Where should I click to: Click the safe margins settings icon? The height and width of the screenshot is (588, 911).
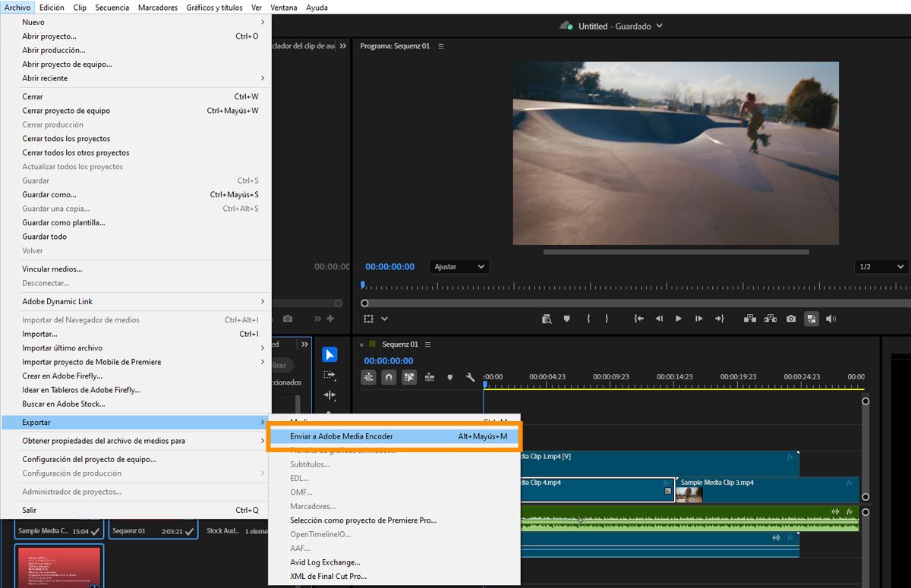click(x=368, y=319)
